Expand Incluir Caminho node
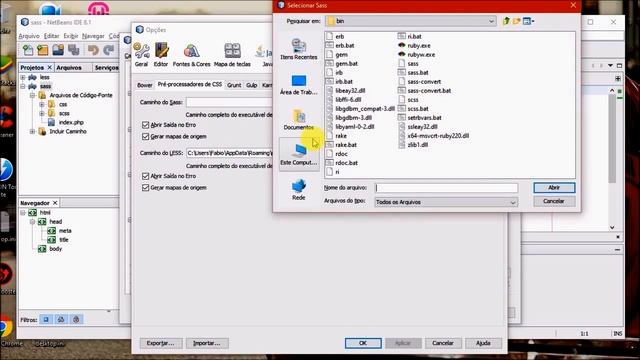The height and width of the screenshot is (360, 640). click(x=32, y=131)
